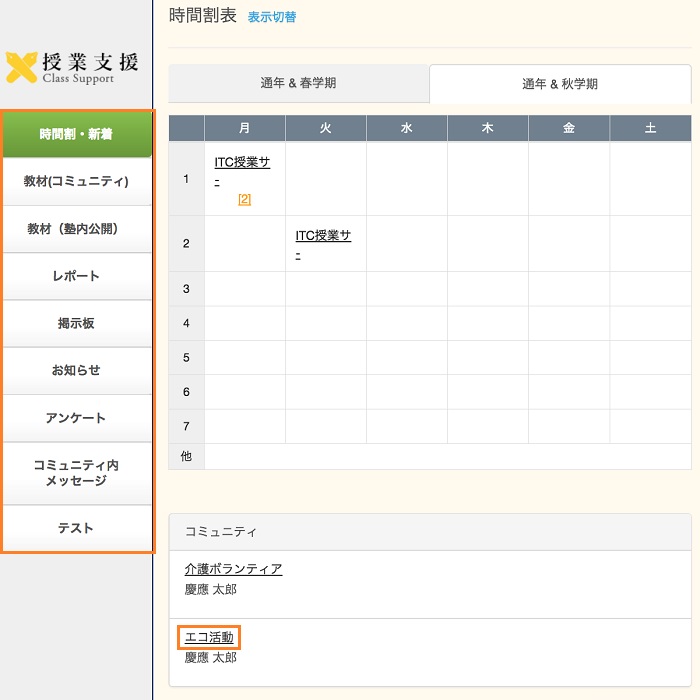Click the [2] new items badge
The width and height of the screenshot is (700, 700).
244,199
